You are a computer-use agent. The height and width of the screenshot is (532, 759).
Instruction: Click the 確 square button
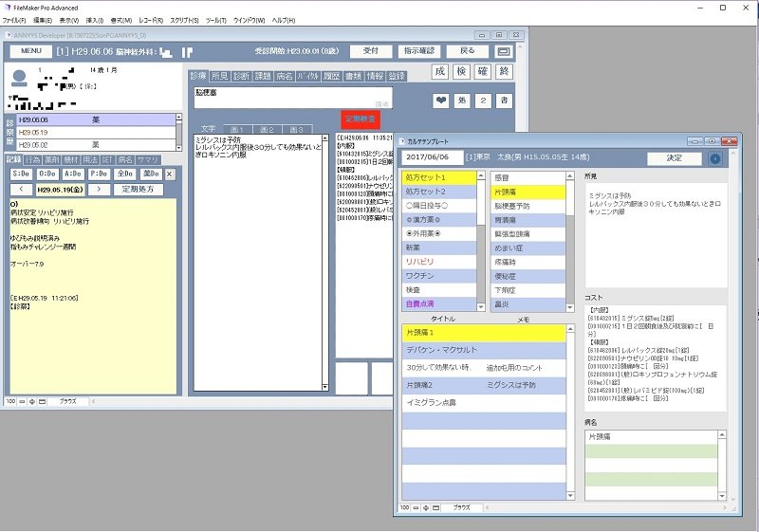pos(483,71)
